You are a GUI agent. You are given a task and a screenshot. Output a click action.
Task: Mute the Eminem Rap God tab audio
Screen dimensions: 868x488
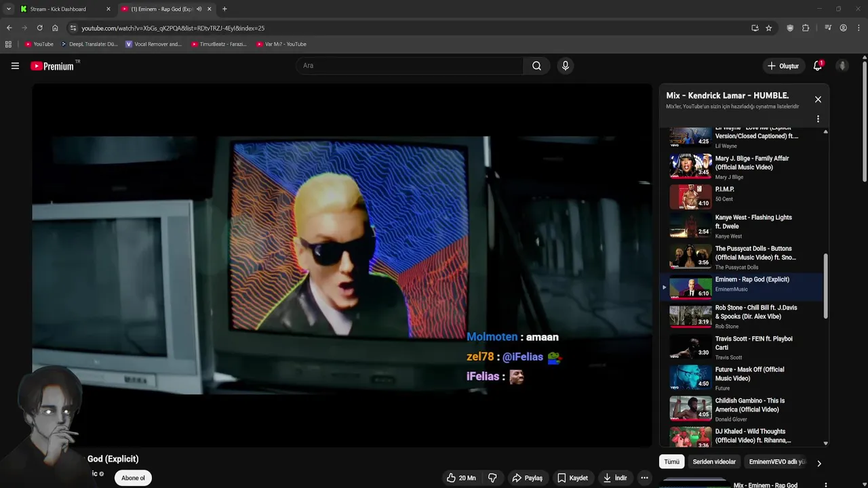pyautogui.click(x=199, y=9)
